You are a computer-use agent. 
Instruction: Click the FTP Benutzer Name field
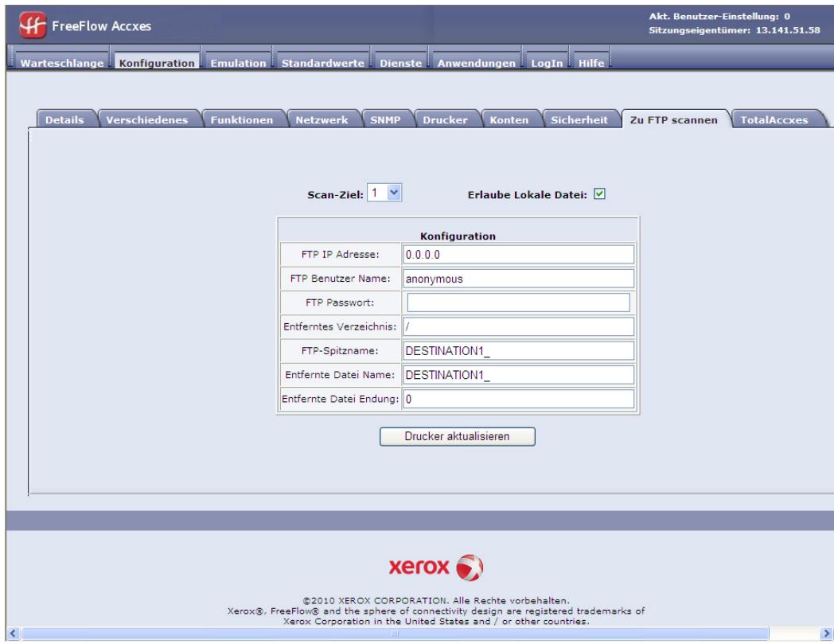click(x=518, y=279)
